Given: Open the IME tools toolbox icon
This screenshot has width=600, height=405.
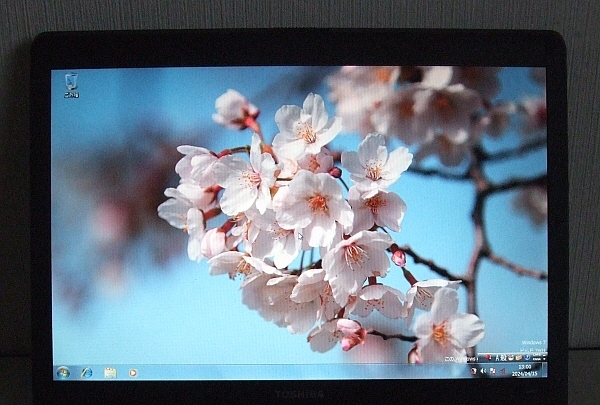Looking at the screenshot, I should click(518, 358).
